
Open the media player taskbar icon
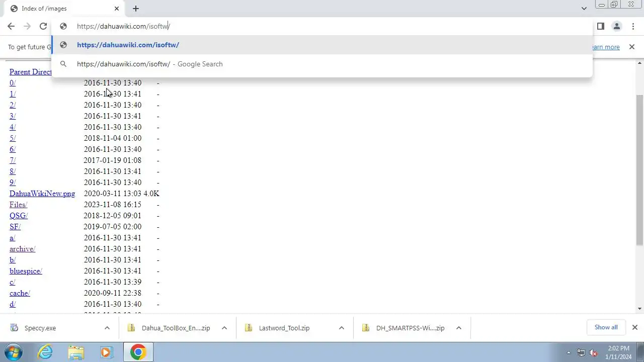[106, 352]
